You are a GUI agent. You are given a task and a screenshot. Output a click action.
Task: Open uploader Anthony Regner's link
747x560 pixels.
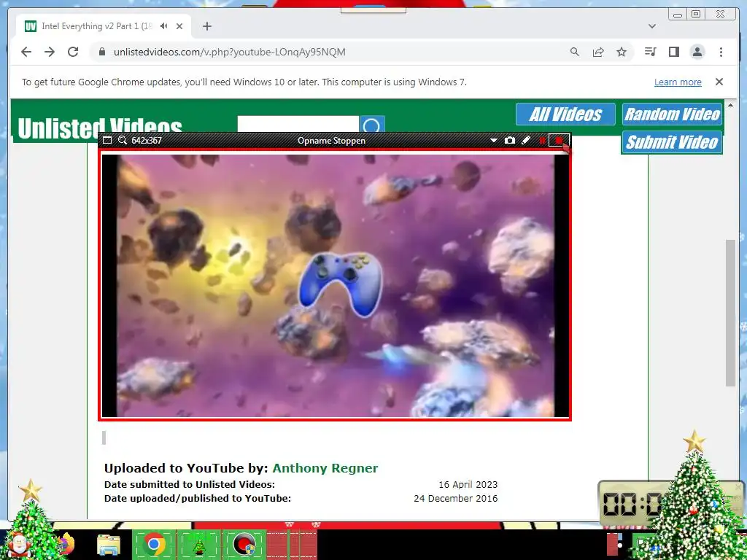[325, 468]
